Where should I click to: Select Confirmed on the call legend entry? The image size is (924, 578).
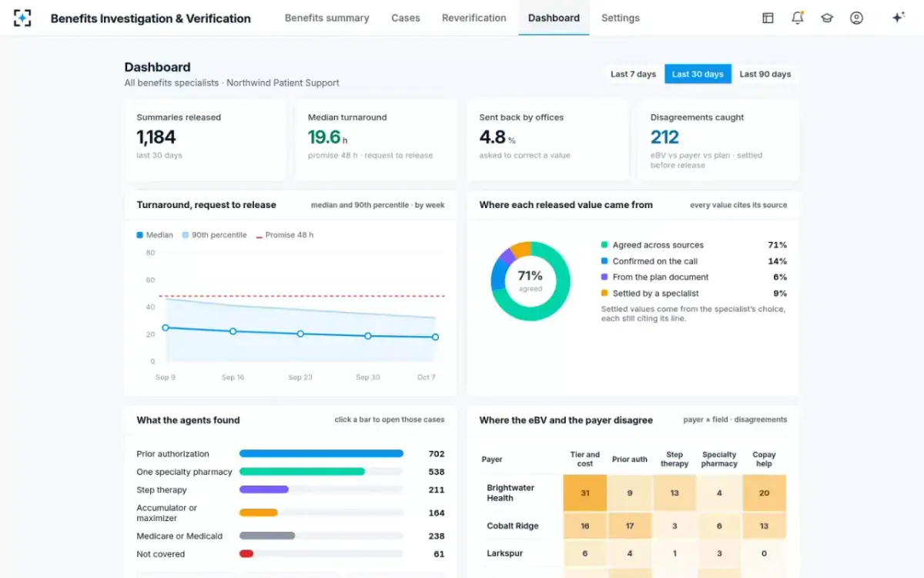(694, 261)
